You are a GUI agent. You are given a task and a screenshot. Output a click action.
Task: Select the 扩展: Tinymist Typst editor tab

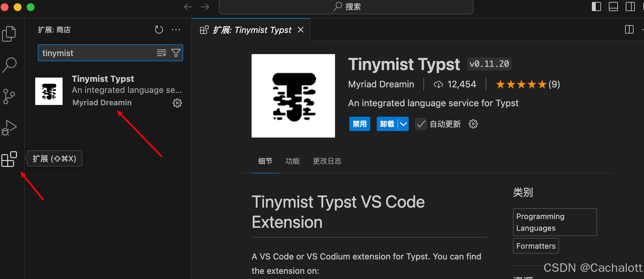coord(251,30)
